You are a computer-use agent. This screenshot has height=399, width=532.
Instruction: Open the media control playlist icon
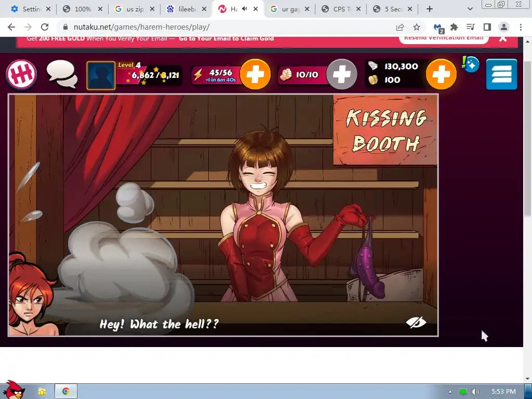pos(470,27)
